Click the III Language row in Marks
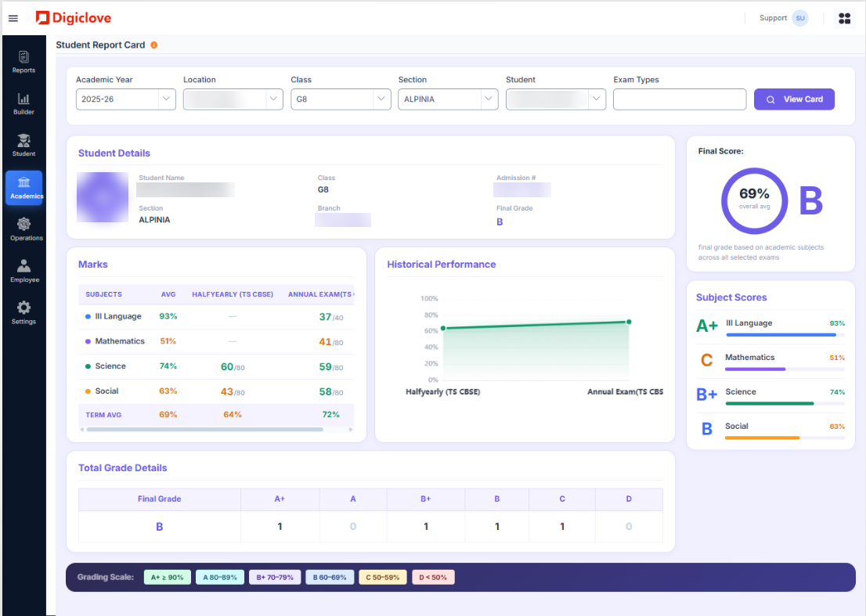The width and height of the screenshot is (866, 616). pos(216,317)
